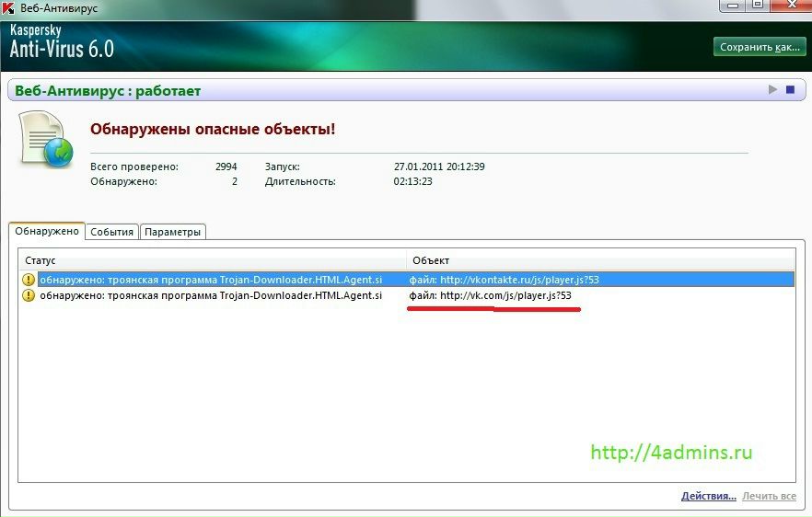The image size is (812, 517).
Task: Switch to the Параметры tab
Action: point(172,232)
